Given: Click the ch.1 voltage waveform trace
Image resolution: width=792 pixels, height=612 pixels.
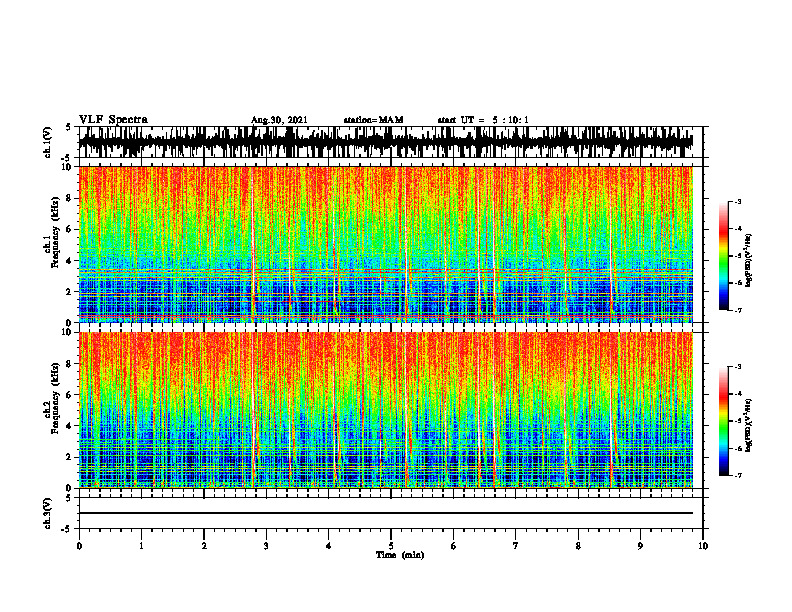Looking at the screenshot, I should point(385,142).
